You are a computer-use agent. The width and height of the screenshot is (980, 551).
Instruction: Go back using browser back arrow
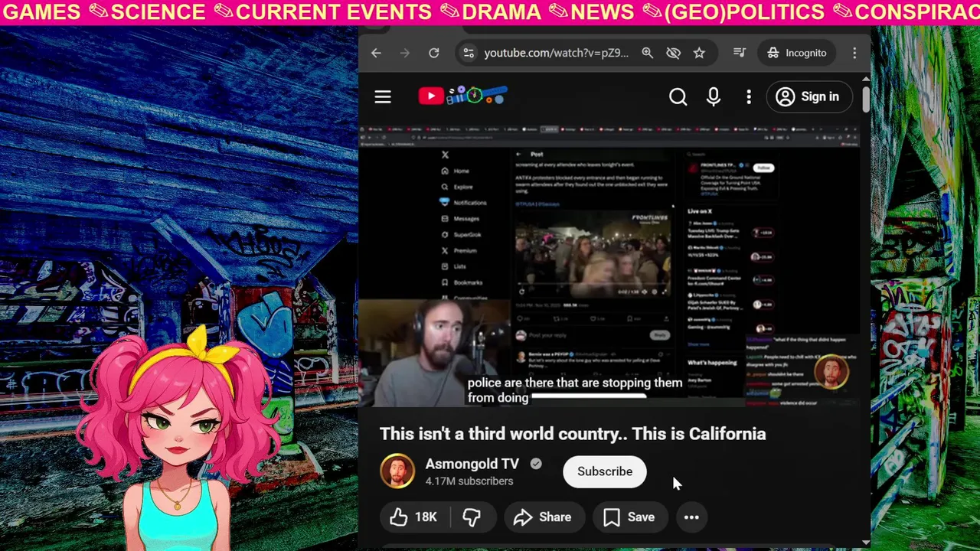(x=376, y=53)
